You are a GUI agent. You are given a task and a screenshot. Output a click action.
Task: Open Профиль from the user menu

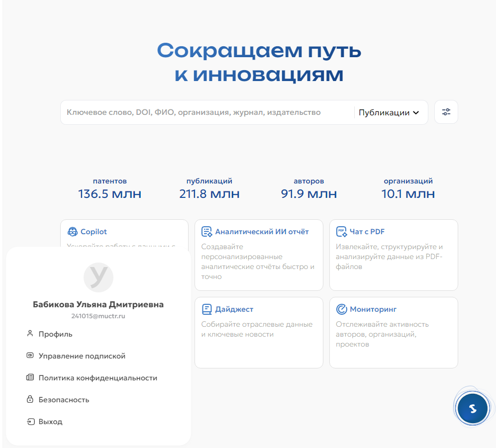click(55, 334)
